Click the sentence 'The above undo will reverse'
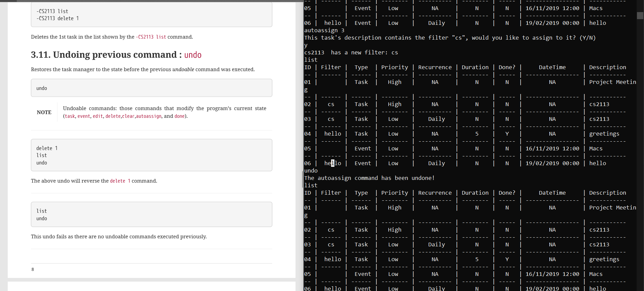Image resolution: width=644 pixels, height=291 pixels. [x=94, y=181]
